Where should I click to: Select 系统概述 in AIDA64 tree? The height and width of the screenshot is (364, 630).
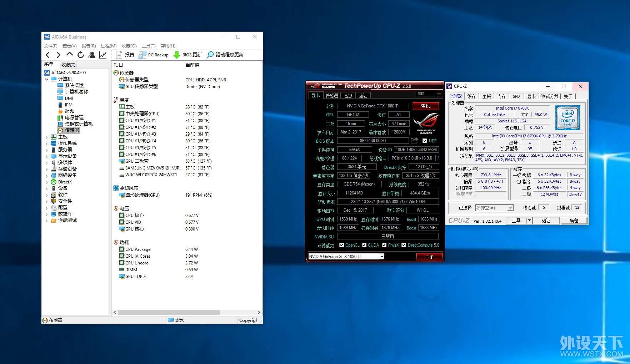pyautogui.click(x=71, y=85)
